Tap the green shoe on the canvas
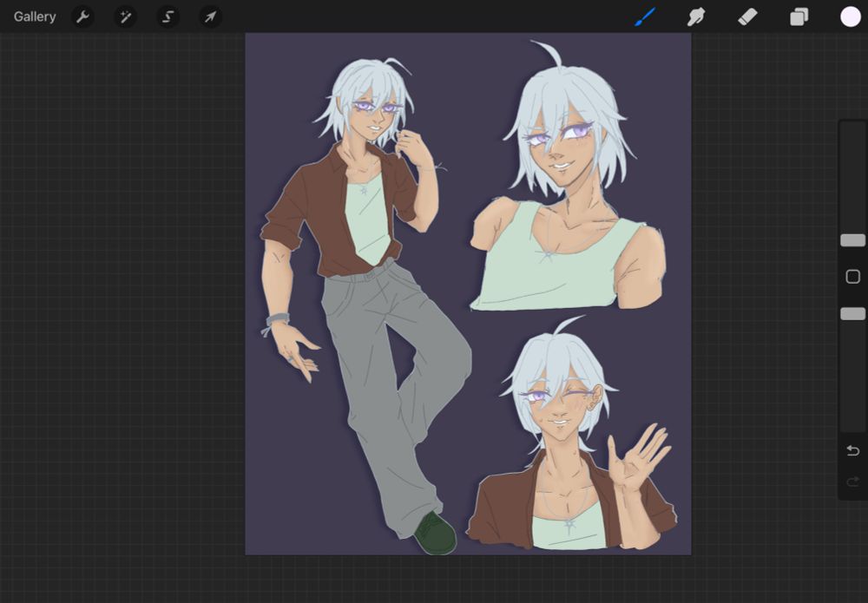The image size is (868, 603). coord(436,533)
